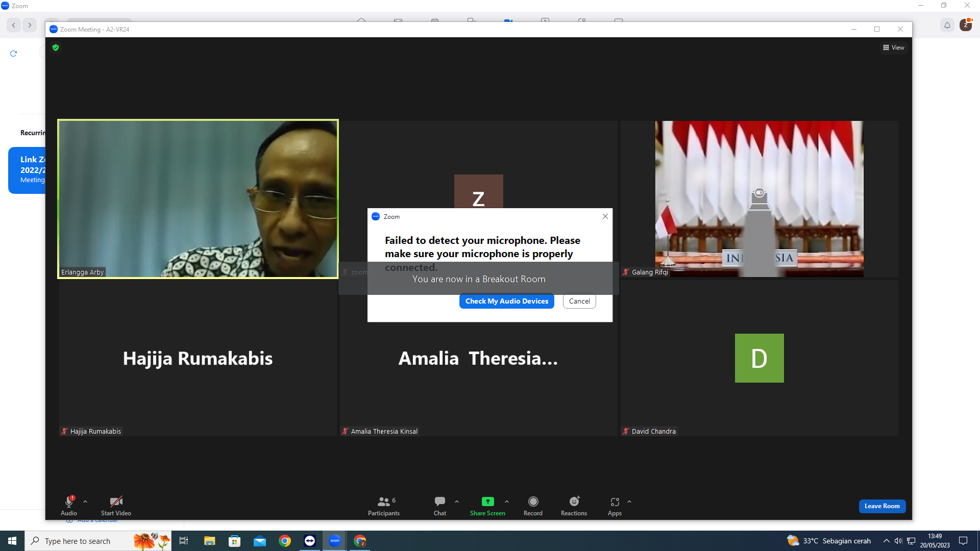The image size is (980, 551).
Task: Open the Chat panel
Action: tap(440, 506)
